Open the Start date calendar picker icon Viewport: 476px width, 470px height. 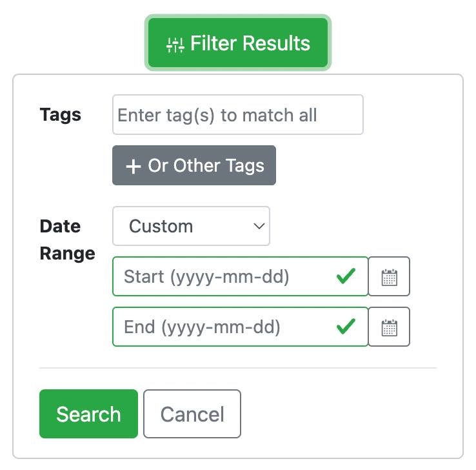click(x=389, y=276)
